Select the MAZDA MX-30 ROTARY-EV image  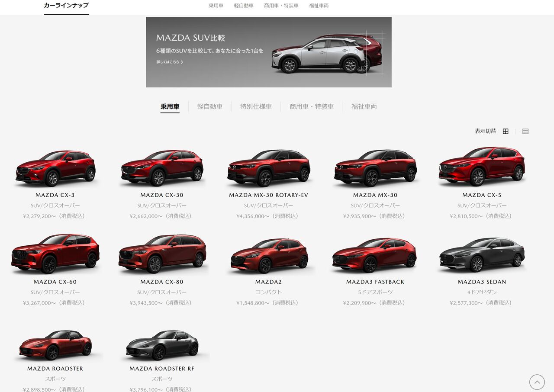(x=268, y=168)
